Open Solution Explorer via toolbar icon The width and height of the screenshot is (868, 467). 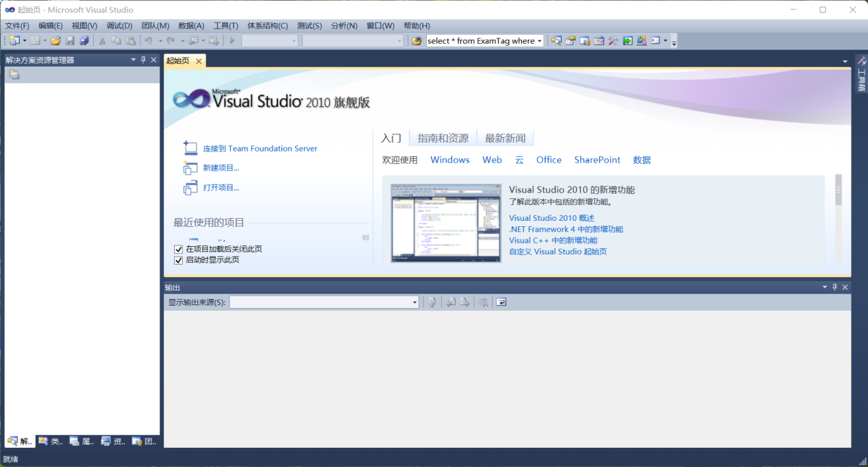(556, 40)
